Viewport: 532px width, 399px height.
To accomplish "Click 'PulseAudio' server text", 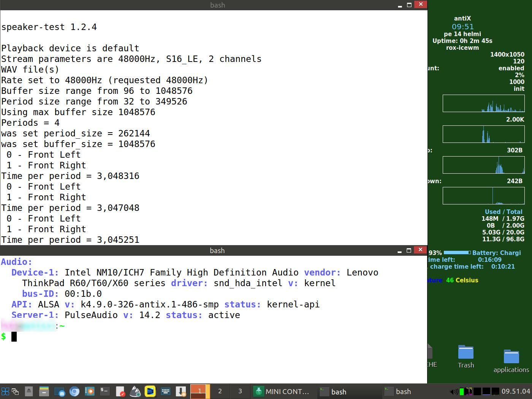I will tap(91, 315).
